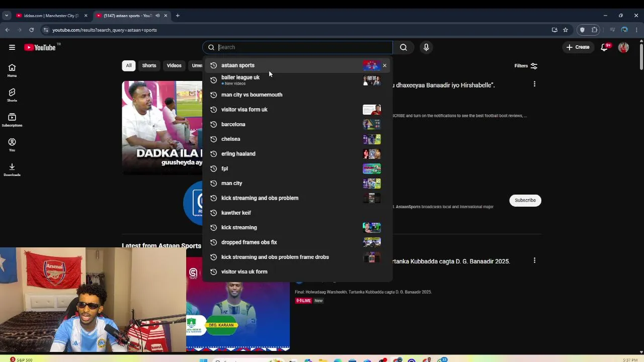The image size is (644, 362).
Task: Open options menu for the Banaadir iyo Hirshabelle video
Action: point(534,84)
